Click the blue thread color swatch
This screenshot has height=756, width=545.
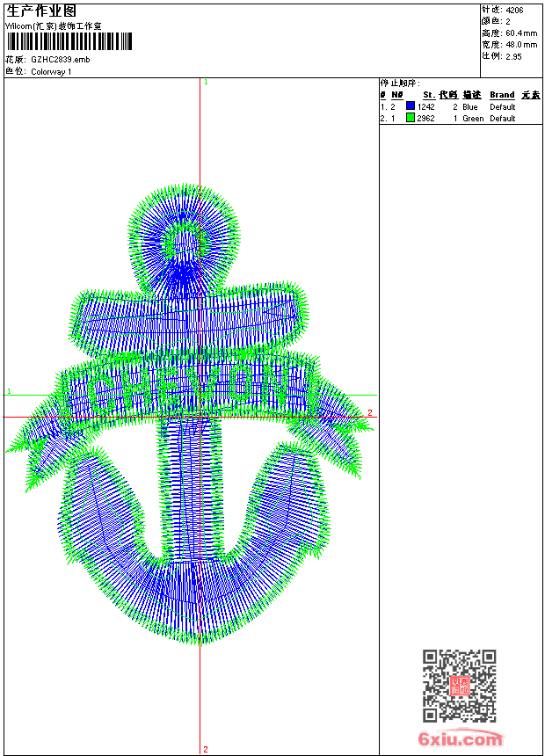(x=411, y=106)
